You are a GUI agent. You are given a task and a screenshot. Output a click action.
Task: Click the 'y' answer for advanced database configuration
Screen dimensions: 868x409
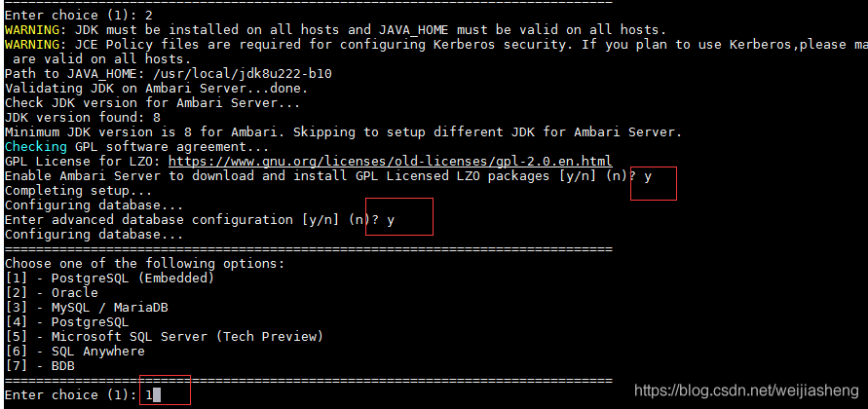[391, 220]
